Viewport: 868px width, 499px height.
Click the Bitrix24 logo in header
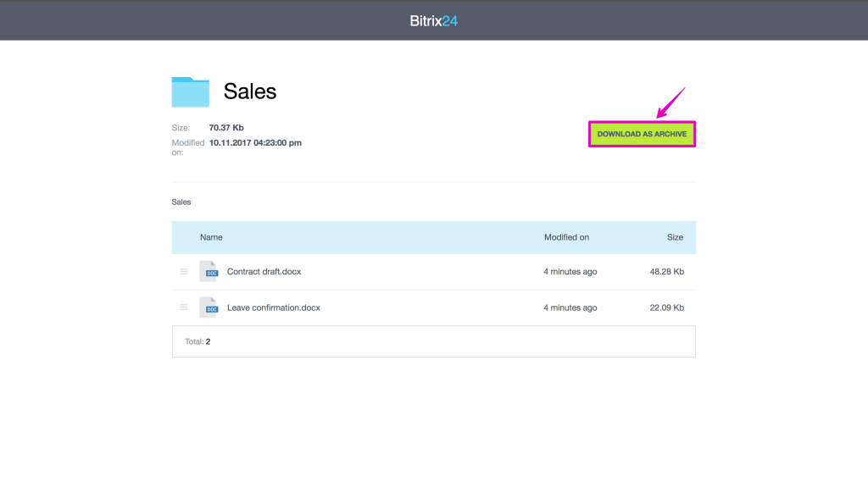(x=433, y=21)
